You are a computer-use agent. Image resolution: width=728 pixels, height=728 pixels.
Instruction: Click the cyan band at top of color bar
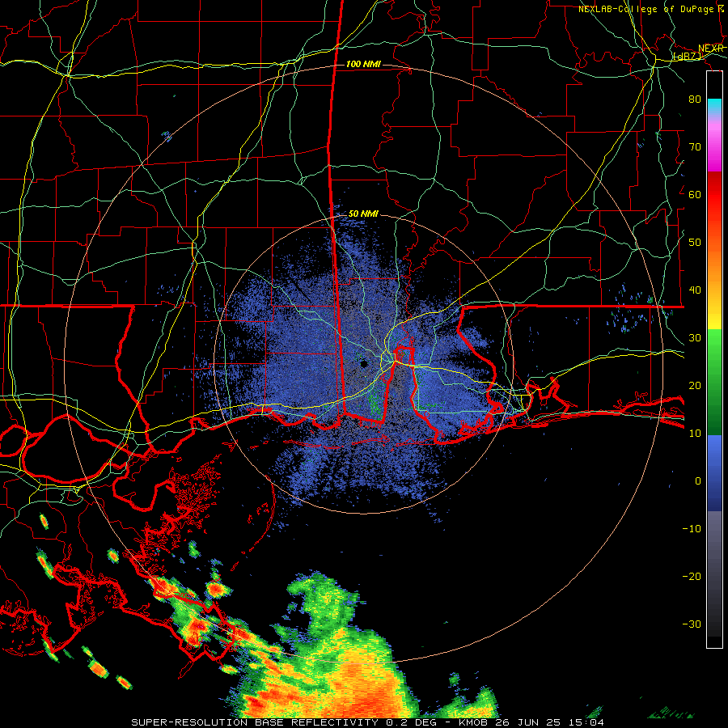[714, 106]
